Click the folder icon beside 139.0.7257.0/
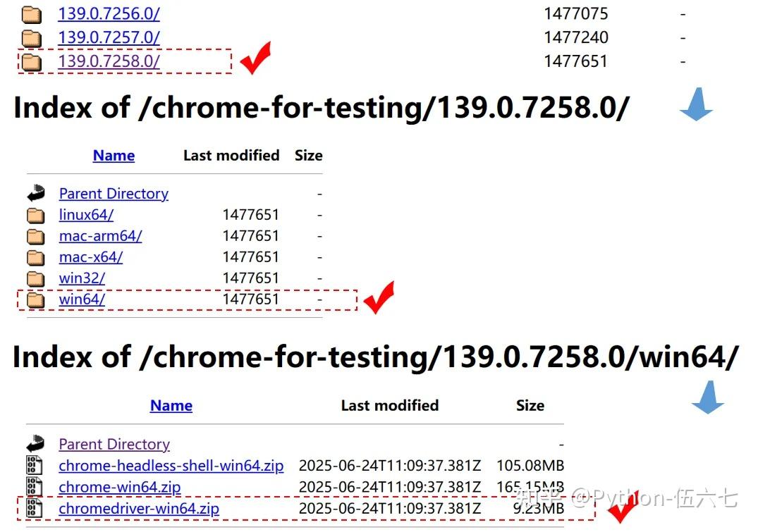Image resolution: width=758 pixels, height=532 pixels. tap(32, 37)
